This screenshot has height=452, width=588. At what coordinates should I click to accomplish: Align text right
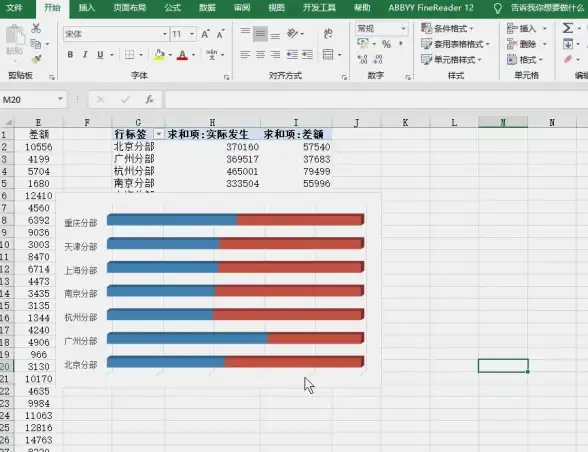coord(275,55)
